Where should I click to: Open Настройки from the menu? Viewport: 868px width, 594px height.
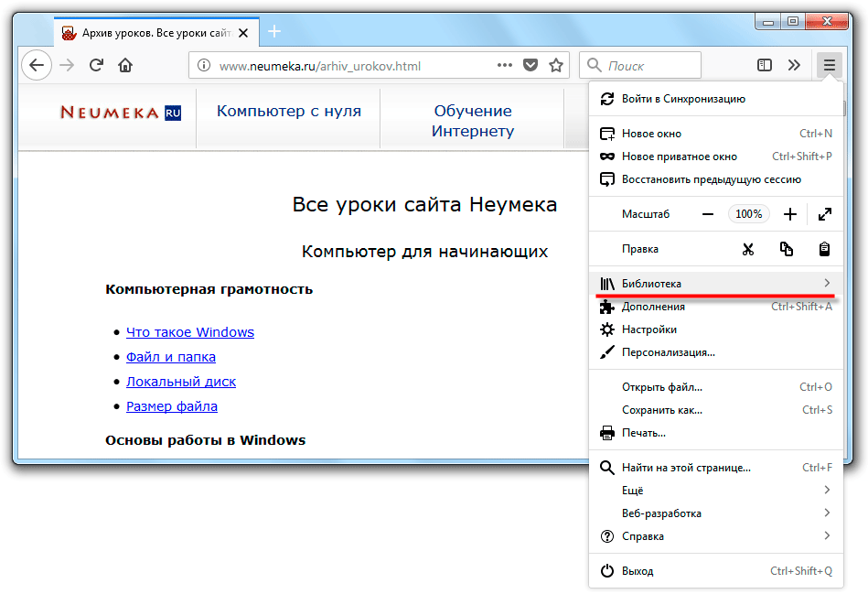click(x=716, y=329)
